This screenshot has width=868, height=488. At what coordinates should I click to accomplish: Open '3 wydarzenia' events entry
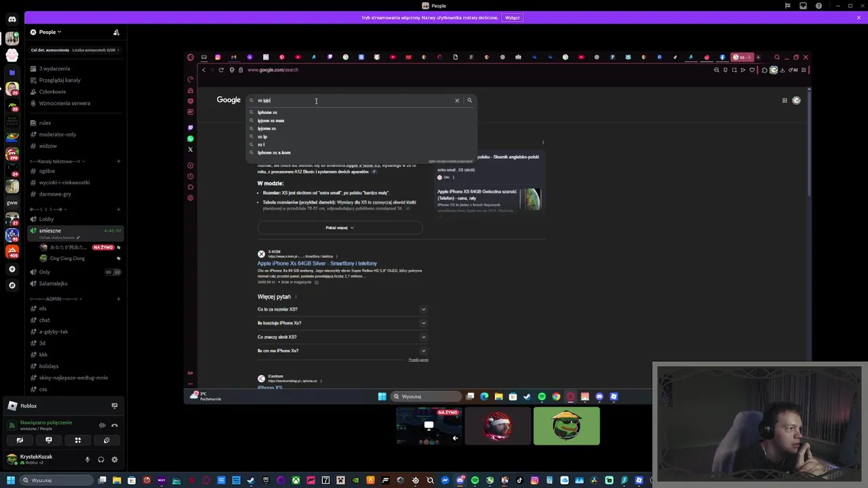point(54,68)
